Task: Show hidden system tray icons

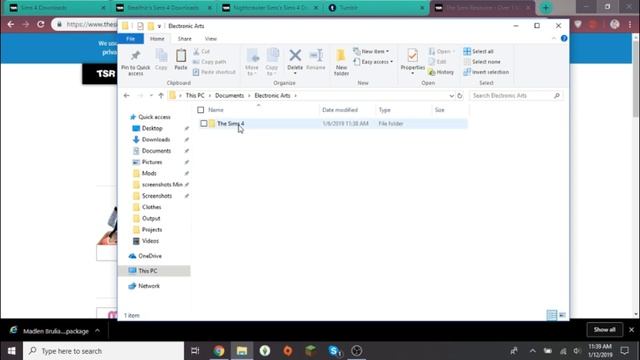Action: (x=533, y=351)
